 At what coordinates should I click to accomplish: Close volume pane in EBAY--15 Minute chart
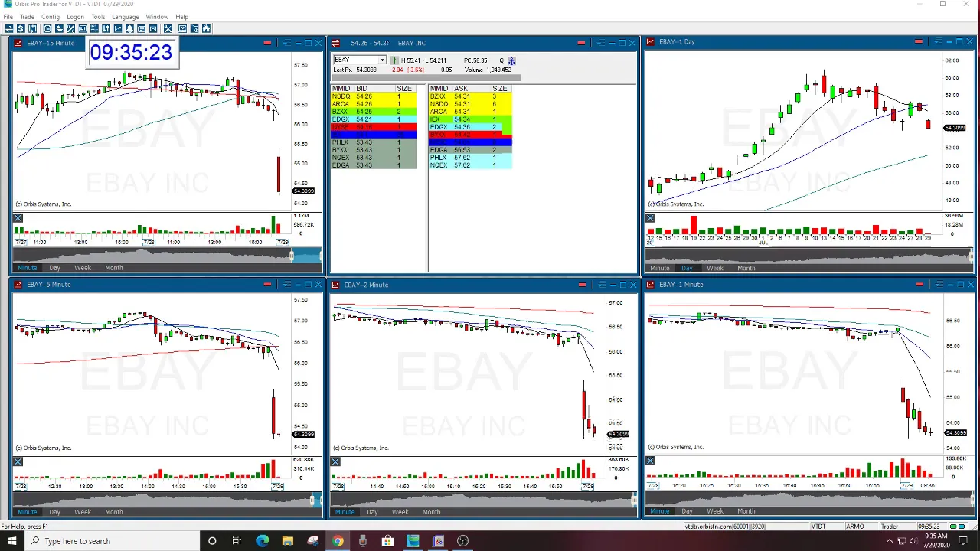pyautogui.click(x=18, y=218)
